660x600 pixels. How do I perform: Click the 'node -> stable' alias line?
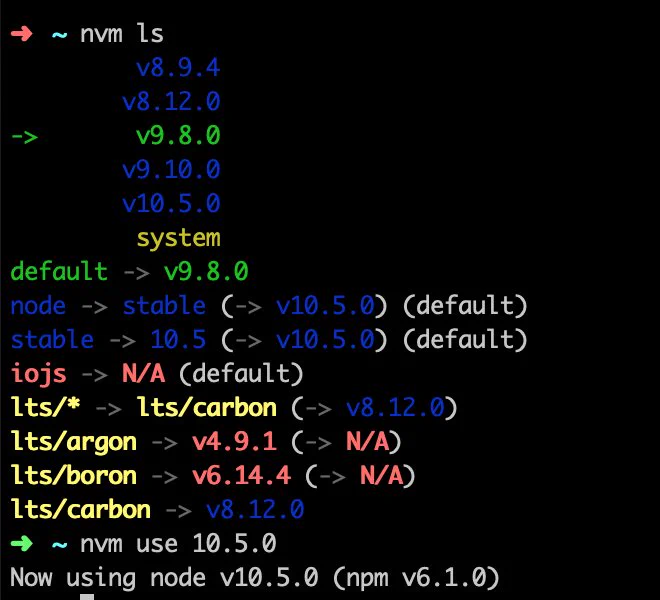(269, 306)
